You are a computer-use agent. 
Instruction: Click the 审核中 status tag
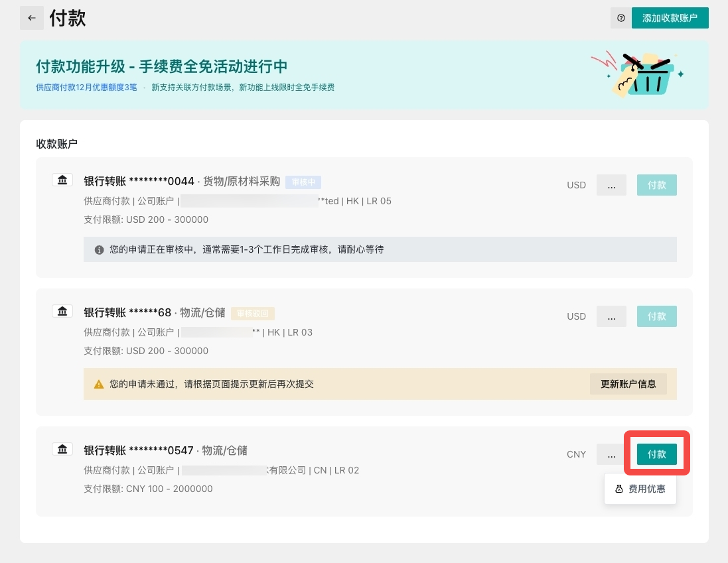[x=303, y=182]
